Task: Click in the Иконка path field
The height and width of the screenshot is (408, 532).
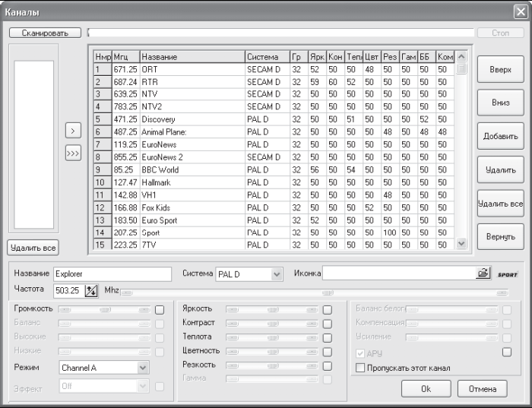Action: pos(399,273)
